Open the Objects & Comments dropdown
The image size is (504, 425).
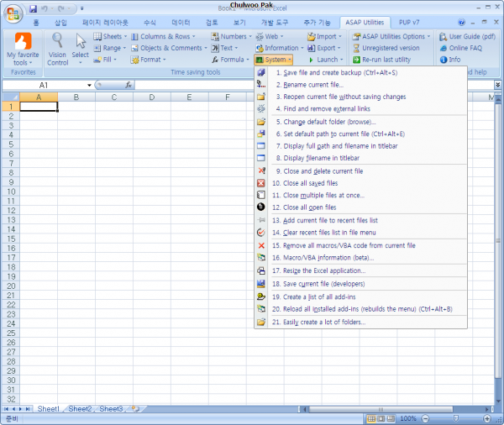170,48
